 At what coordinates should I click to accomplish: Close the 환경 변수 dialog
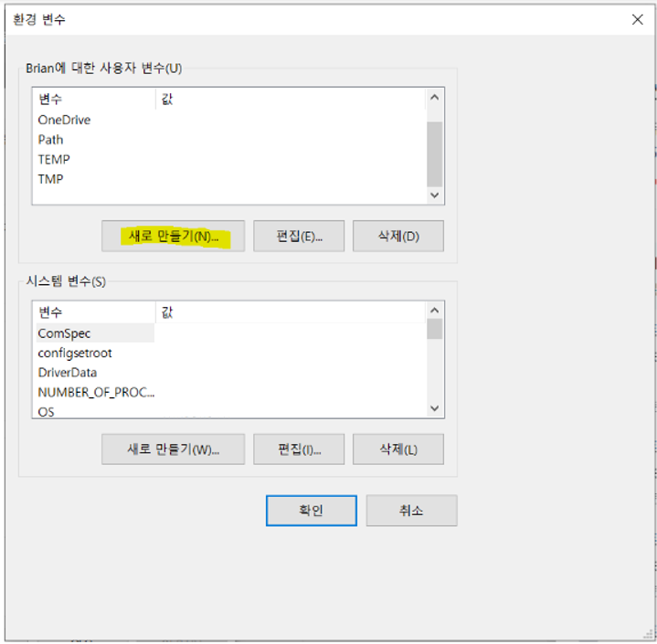637,19
